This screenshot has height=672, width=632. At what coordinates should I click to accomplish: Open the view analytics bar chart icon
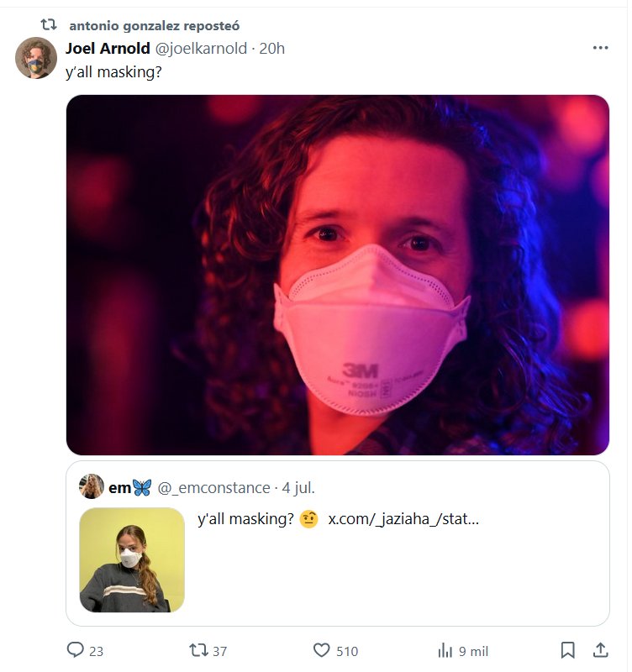[x=445, y=650]
